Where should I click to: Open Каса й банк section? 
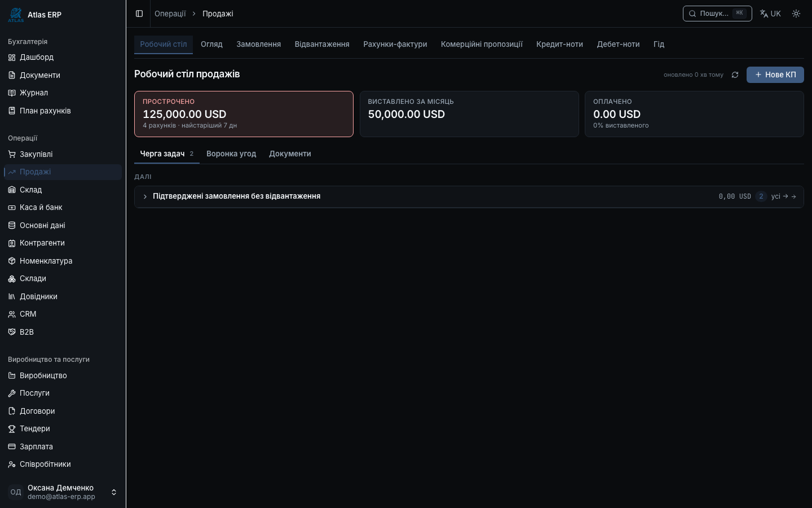[63, 207]
